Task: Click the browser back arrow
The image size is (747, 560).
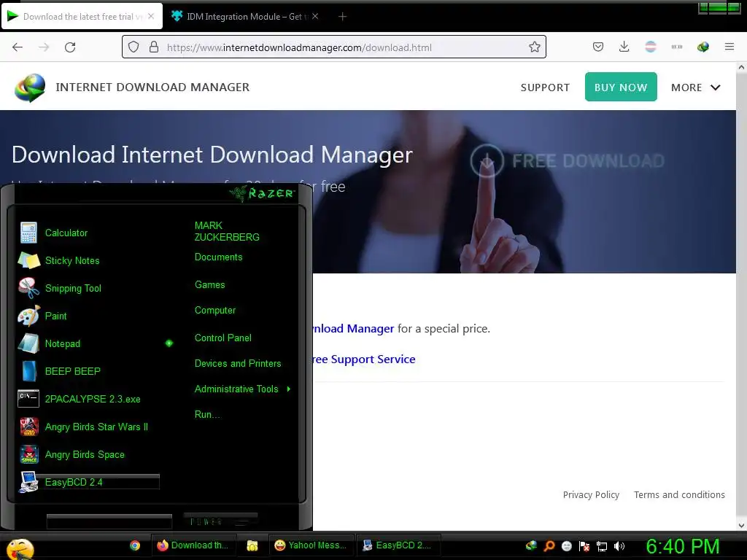Action: tap(18, 47)
